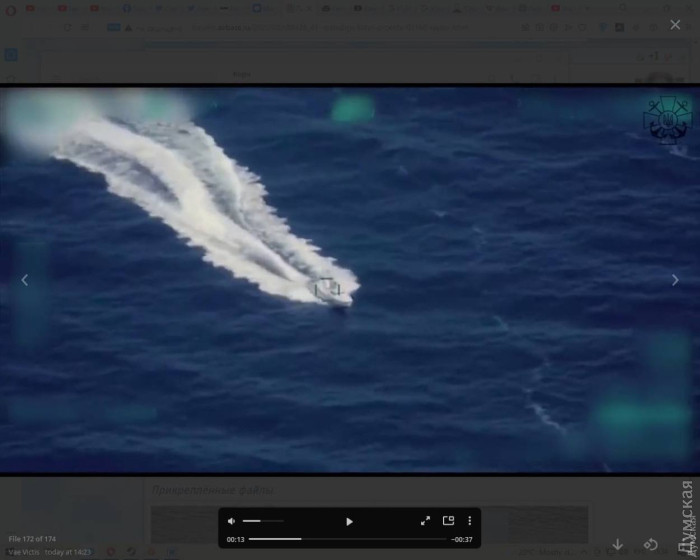The height and width of the screenshot is (560, 700).
Task: Close the media viewer with the X
Action: click(x=674, y=25)
